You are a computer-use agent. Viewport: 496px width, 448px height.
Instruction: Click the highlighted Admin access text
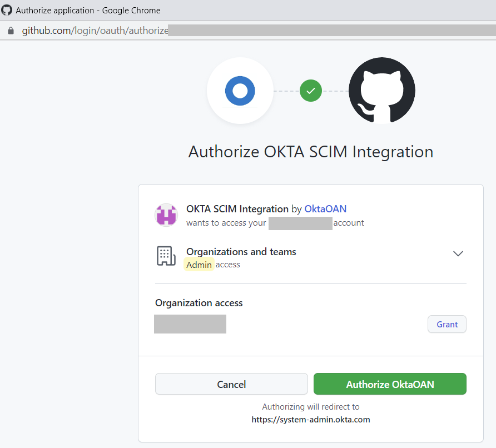coord(199,265)
